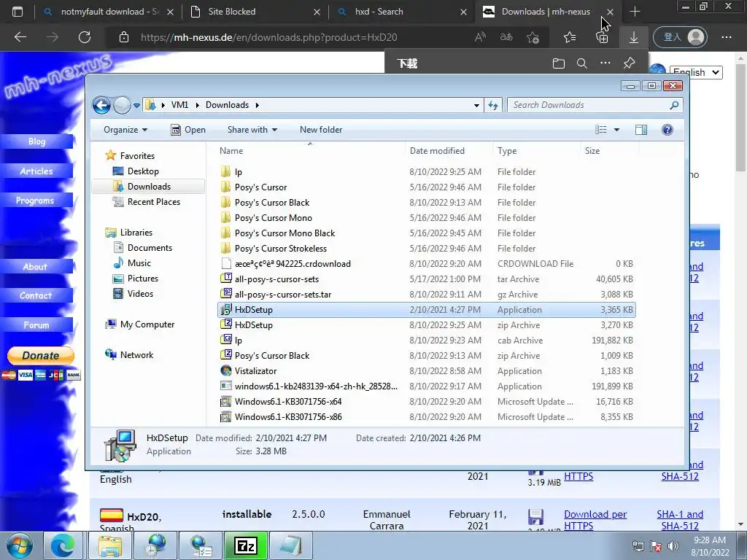This screenshot has width=747, height=560.
Task: Search downloads in the downloads panel
Action: click(581, 63)
